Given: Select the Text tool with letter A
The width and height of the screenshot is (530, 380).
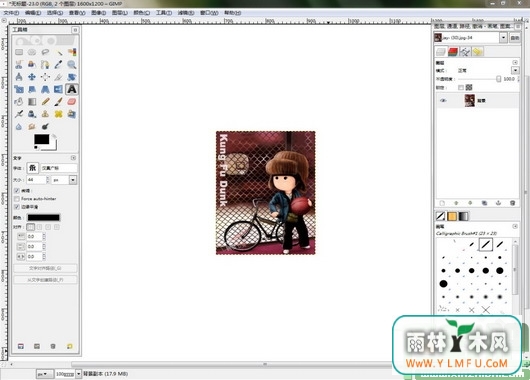Looking at the screenshot, I should pyautogui.click(x=72, y=89).
